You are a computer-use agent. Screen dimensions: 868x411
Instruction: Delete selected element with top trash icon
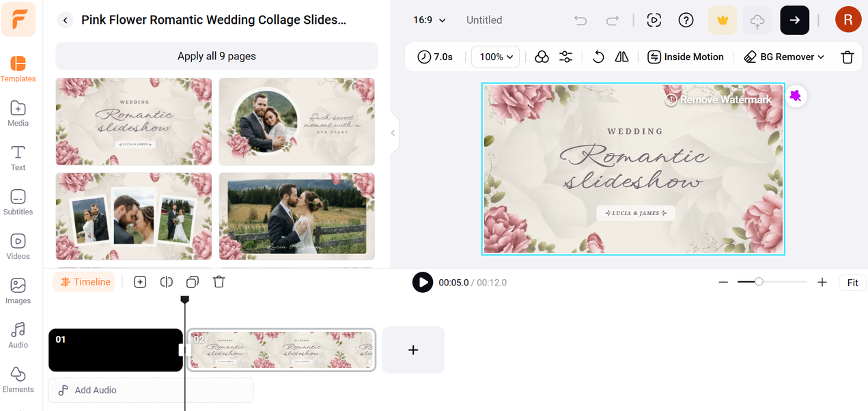[847, 57]
